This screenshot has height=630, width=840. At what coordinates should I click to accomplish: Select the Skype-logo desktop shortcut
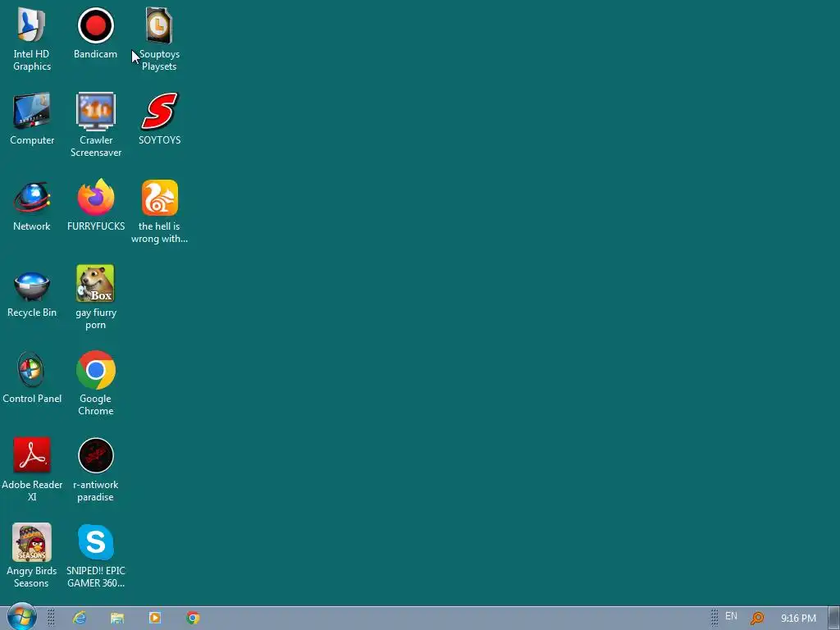(x=95, y=555)
